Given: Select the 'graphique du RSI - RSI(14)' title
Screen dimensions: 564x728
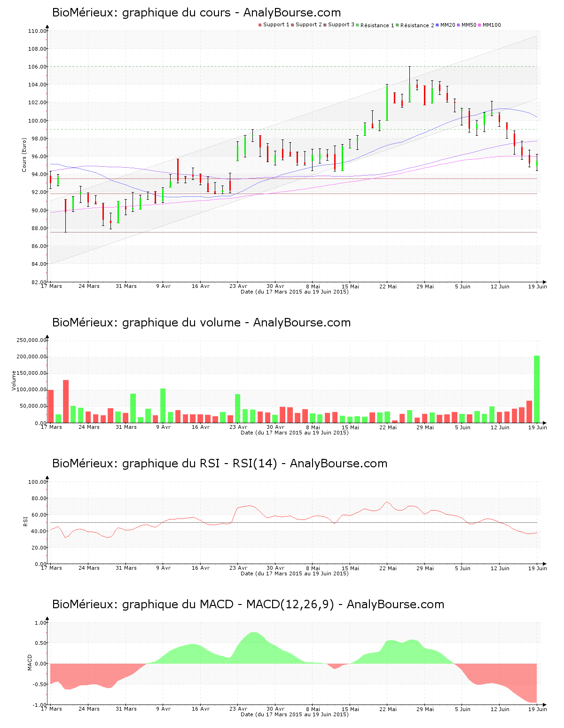Looking at the screenshot, I should tap(220, 464).
